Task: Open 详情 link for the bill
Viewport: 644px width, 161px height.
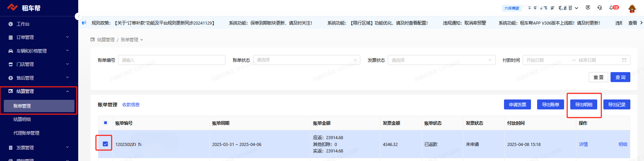Action: tap(583, 144)
